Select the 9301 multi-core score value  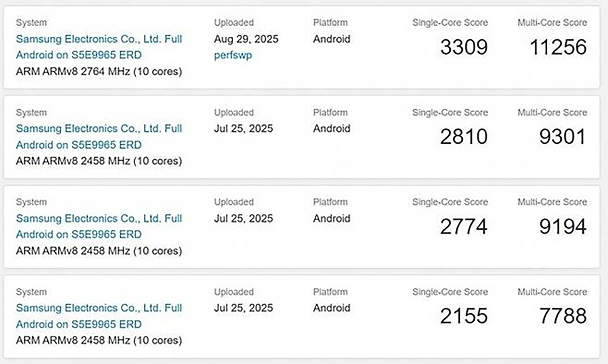(x=563, y=137)
